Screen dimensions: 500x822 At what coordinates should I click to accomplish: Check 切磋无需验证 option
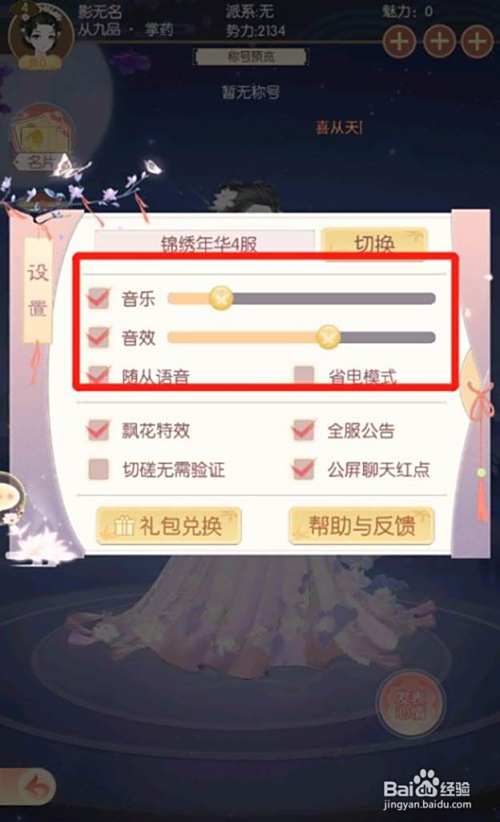tap(98, 469)
